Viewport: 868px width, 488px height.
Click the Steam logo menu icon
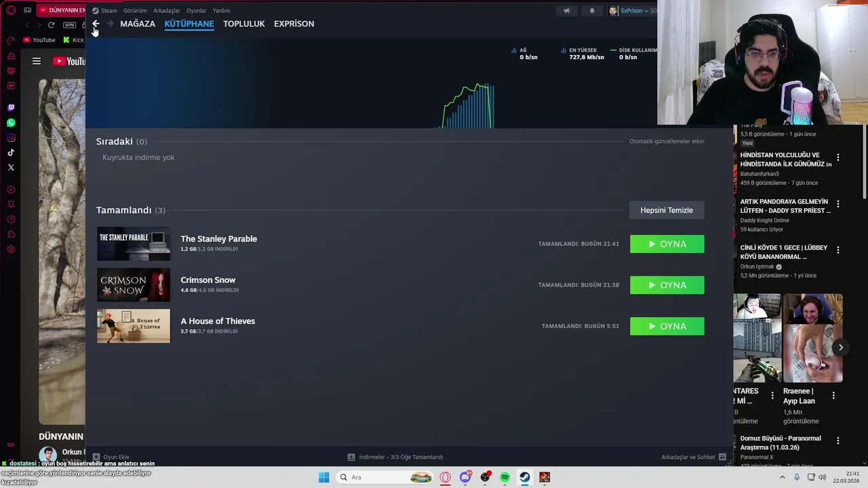point(95,11)
